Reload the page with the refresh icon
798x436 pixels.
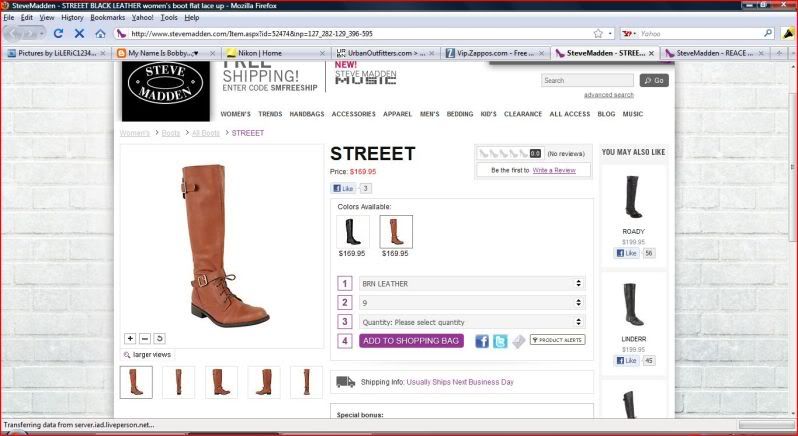(x=58, y=34)
